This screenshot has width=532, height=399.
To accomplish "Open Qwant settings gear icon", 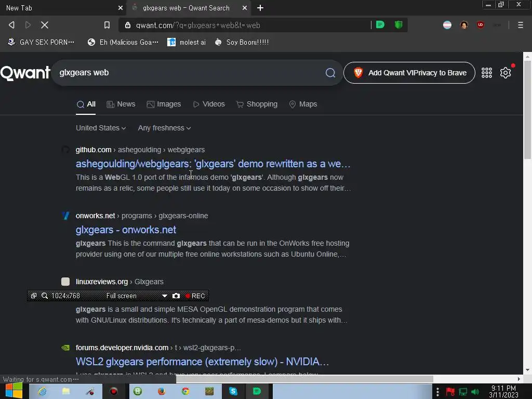I will tap(506, 73).
